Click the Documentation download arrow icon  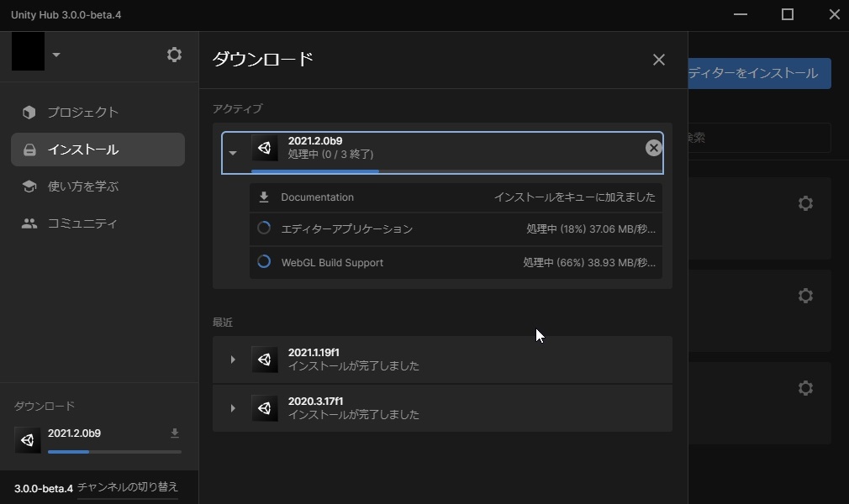[264, 197]
